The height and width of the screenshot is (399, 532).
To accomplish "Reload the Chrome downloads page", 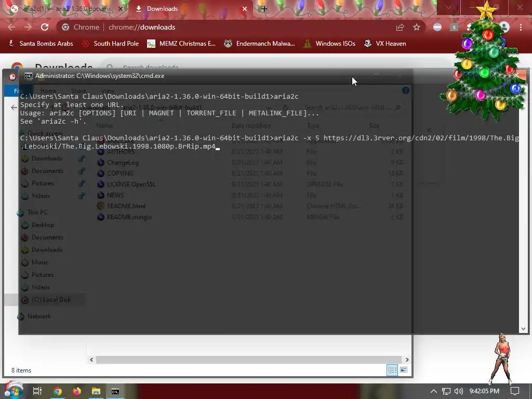I will coord(45,27).
